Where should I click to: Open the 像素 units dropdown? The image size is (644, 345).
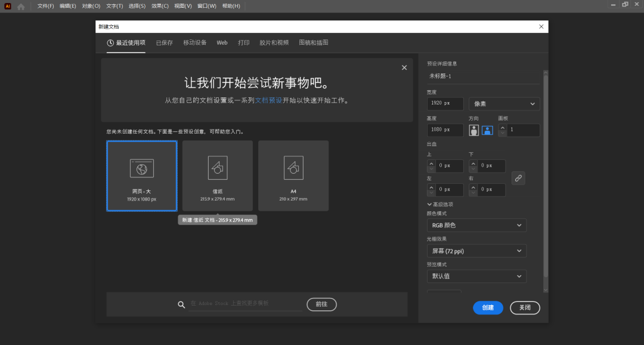(504, 103)
